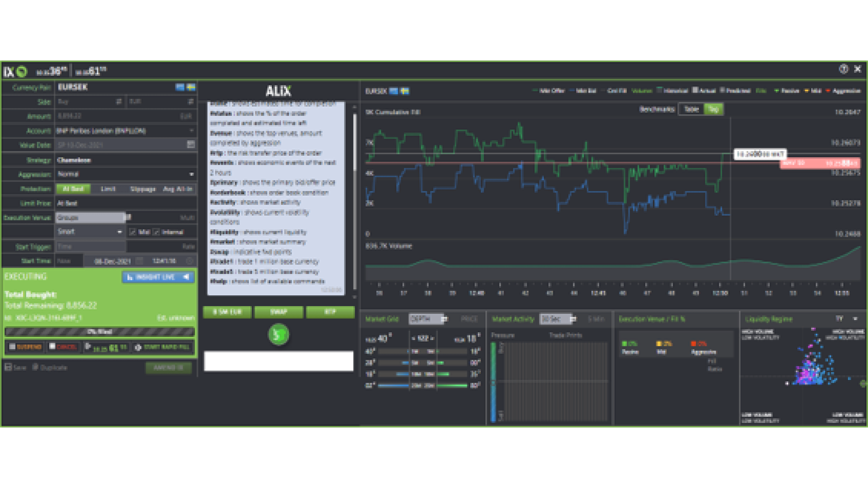Switch Benchmarks to the Table tab
Image resolution: width=868 pixels, height=488 pixels.
tap(691, 109)
